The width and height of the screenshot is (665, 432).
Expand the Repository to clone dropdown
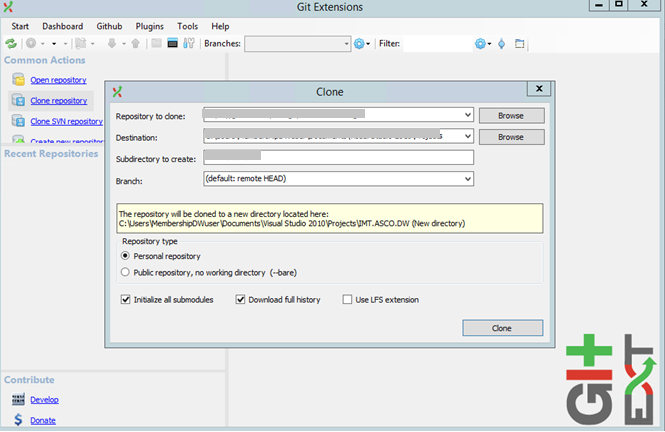[x=467, y=115]
